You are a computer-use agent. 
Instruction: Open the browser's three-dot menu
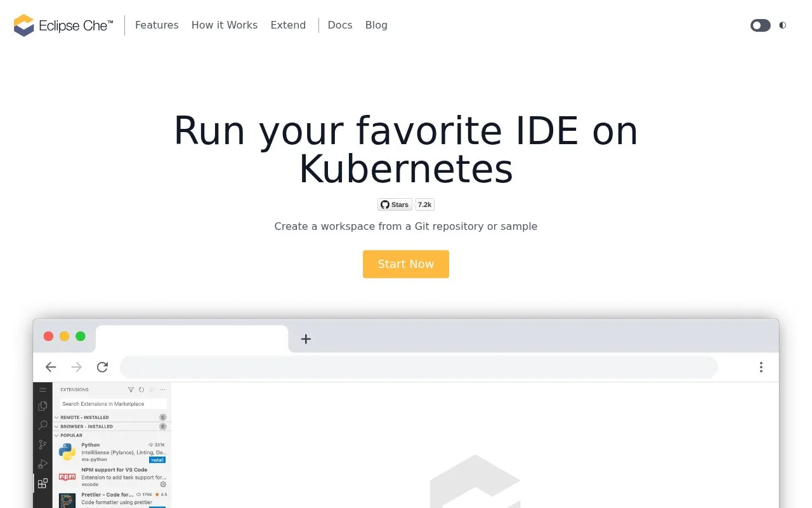coord(761,367)
